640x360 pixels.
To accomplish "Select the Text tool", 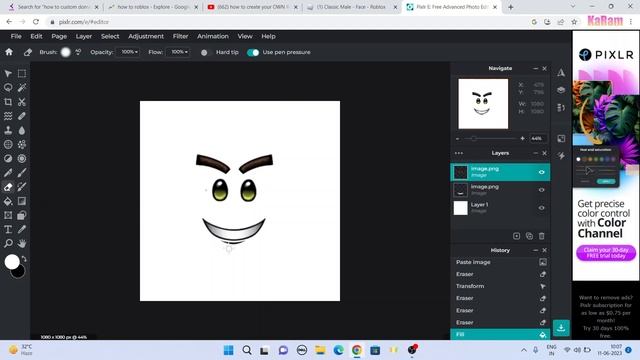I will point(8,229).
